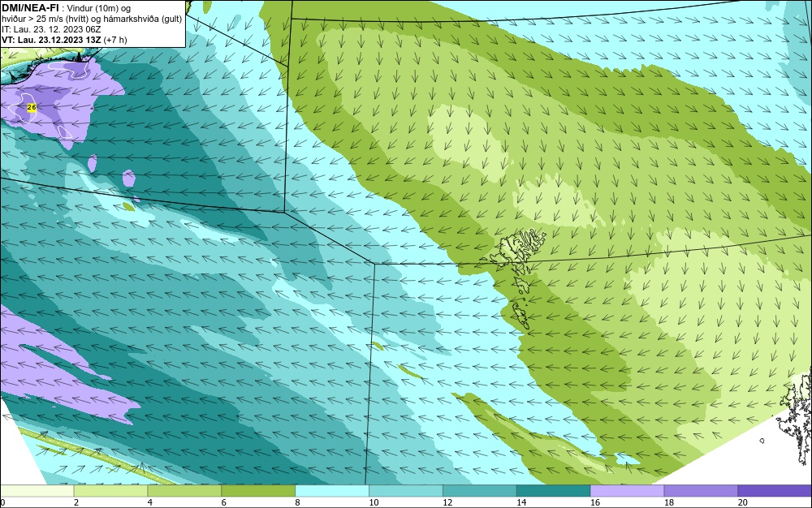Viewport: 812px width, 508px height.
Task: Click the light lavender 16–18 m/s legend swatch
Action: pyautogui.click(x=627, y=491)
